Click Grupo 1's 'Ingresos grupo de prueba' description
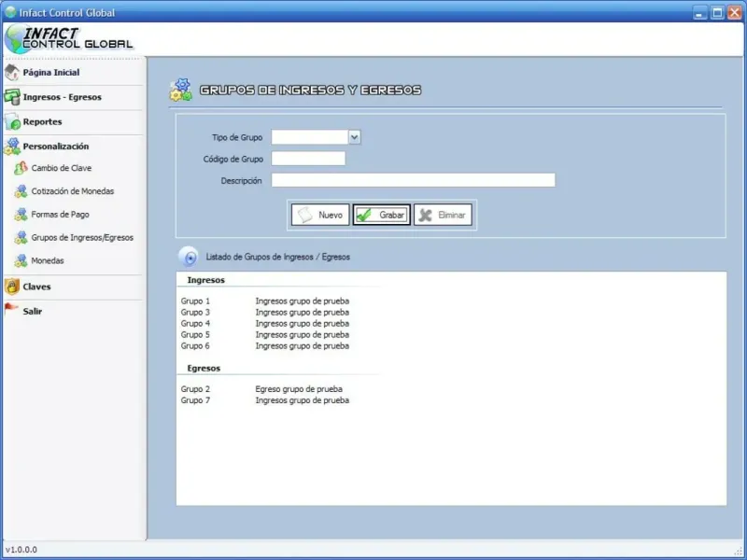 (x=302, y=301)
